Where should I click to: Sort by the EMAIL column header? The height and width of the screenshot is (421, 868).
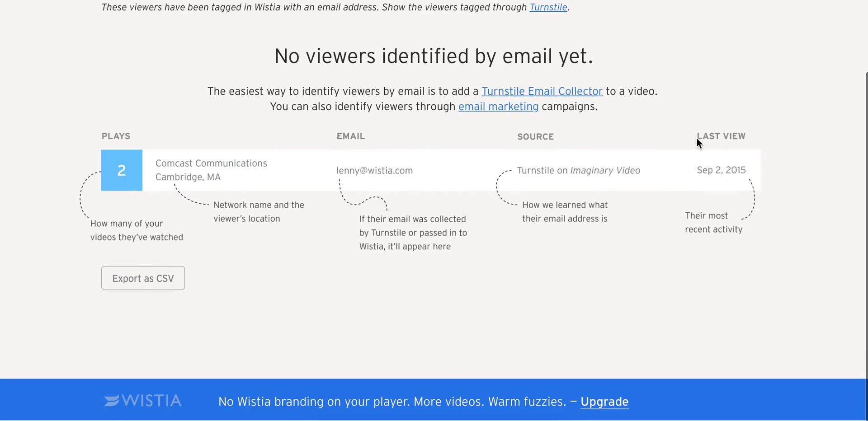pyautogui.click(x=350, y=136)
